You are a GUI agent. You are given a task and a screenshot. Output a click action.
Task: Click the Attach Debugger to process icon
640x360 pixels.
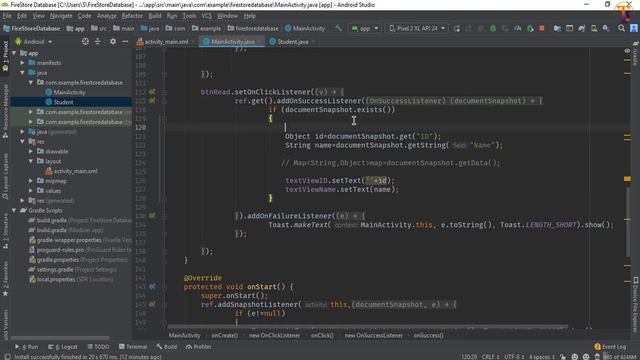click(x=530, y=28)
